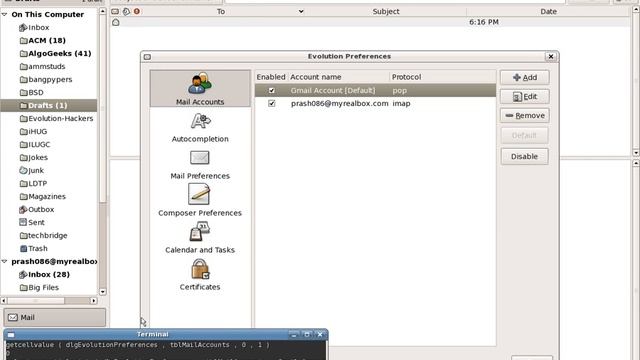
Task: Sort accounts by Account name column
Action: point(339,77)
